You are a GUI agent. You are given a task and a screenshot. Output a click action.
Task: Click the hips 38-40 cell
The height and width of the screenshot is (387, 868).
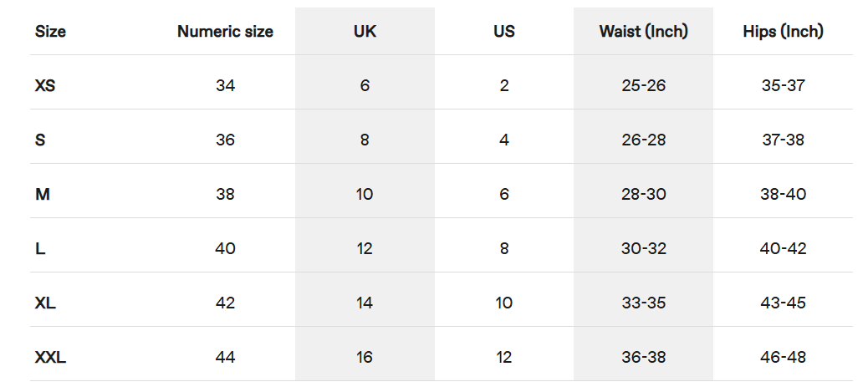tap(784, 194)
